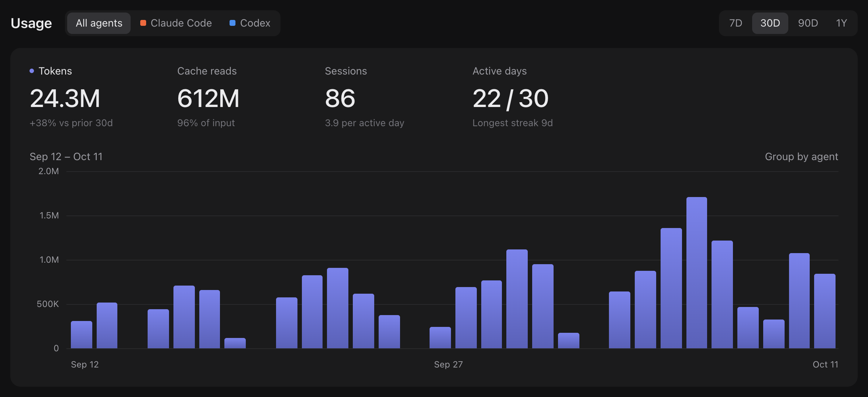Click '96% of input' text

pos(206,123)
